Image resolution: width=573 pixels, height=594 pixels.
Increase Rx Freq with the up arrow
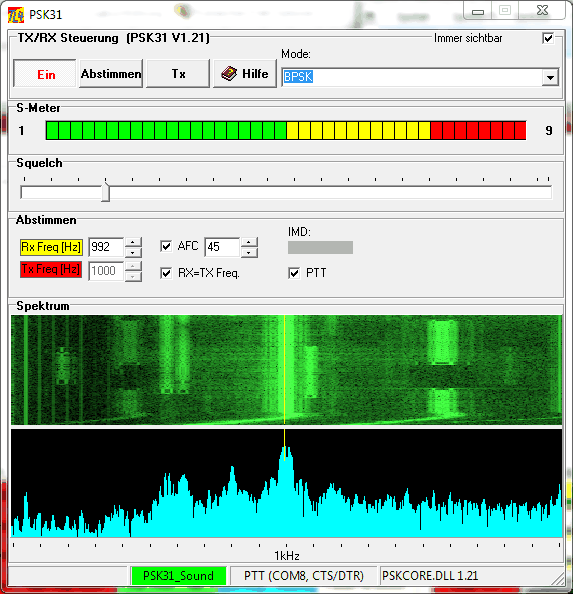click(x=133, y=242)
